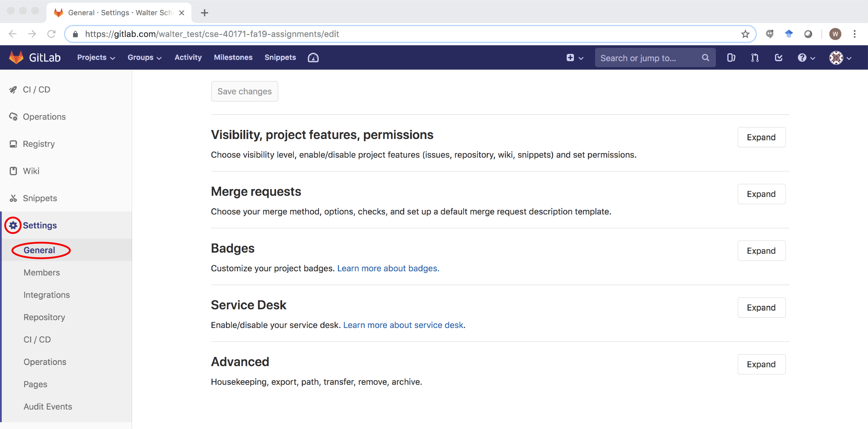
Task: Bookmark page with the star icon
Action: 745,34
